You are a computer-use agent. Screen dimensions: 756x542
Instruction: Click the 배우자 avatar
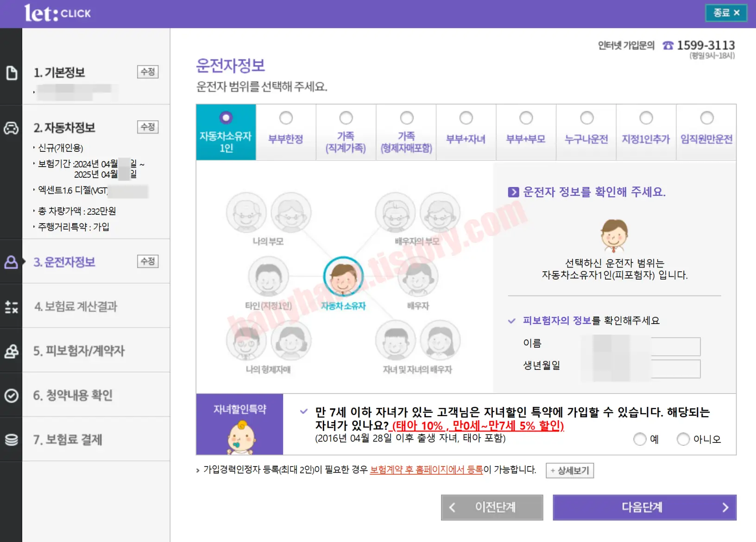[418, 277]
